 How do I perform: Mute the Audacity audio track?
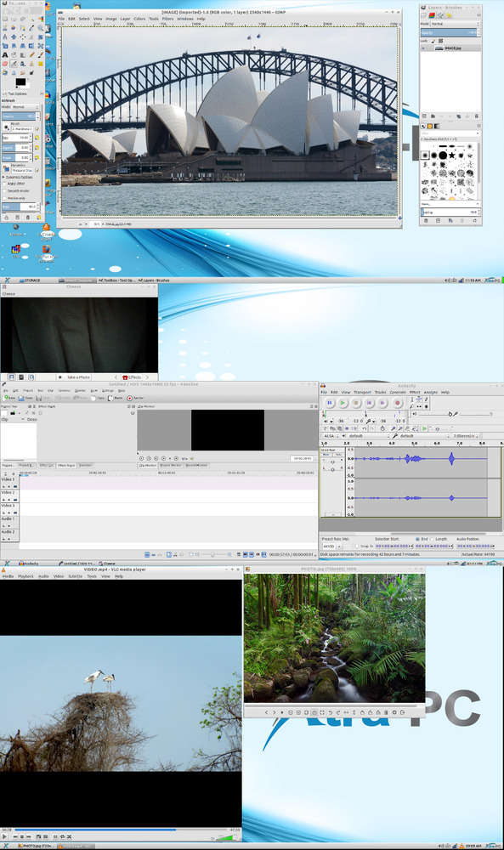[326, 454]
